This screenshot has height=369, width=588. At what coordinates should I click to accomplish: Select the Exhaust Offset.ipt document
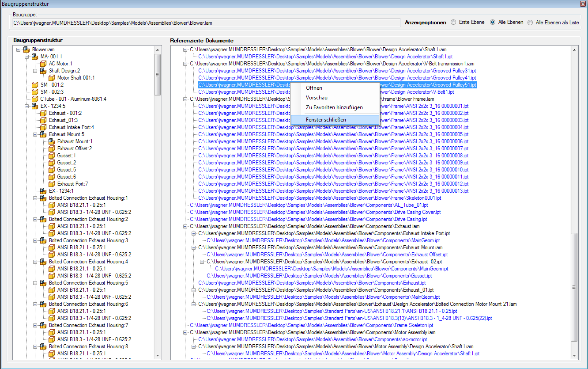pos(327,255)
